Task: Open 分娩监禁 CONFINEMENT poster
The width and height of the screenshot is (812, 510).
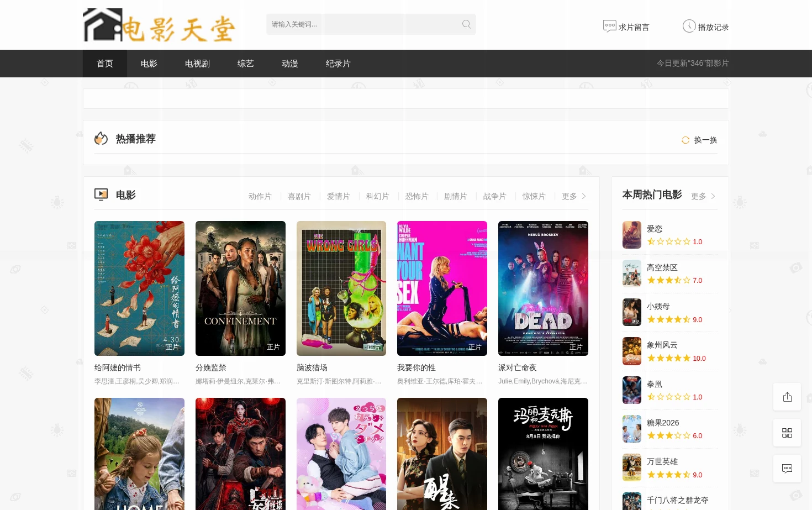Action: click(x=240, y=288)
